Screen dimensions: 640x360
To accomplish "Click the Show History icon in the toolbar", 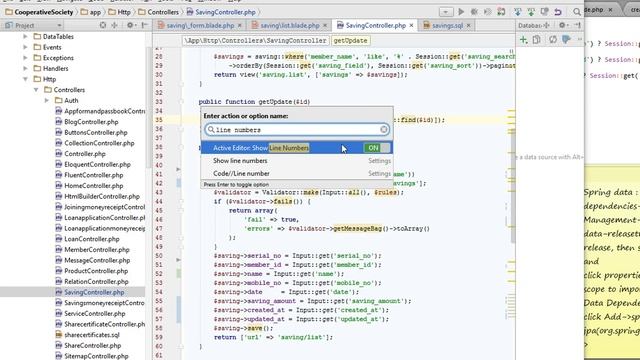I will (x=544, y=12).
